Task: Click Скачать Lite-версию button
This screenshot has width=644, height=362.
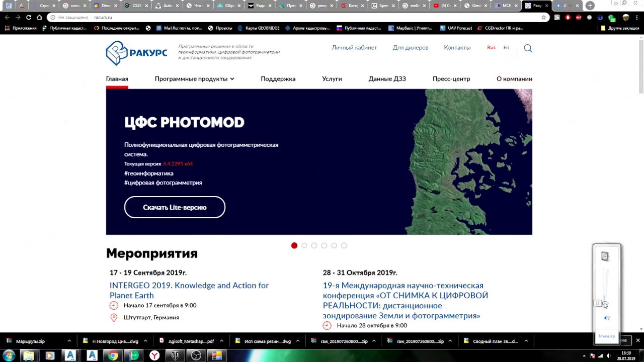Action: point(175,207)
